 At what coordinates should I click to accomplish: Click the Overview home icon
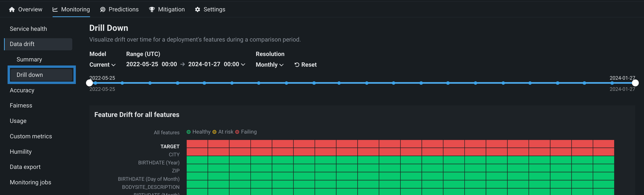12,9
